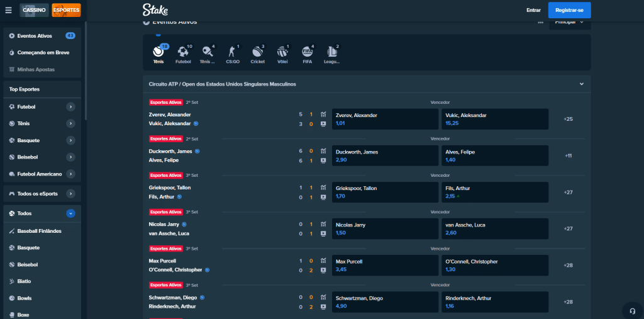Collapse the Todos sports list in sidebar

pyautogui.click(x=70, y=213)
